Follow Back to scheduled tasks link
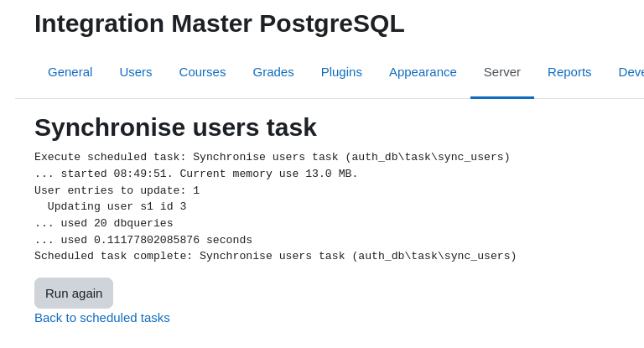Viewport: 644px width, 348px height. [x=101, y=318]
